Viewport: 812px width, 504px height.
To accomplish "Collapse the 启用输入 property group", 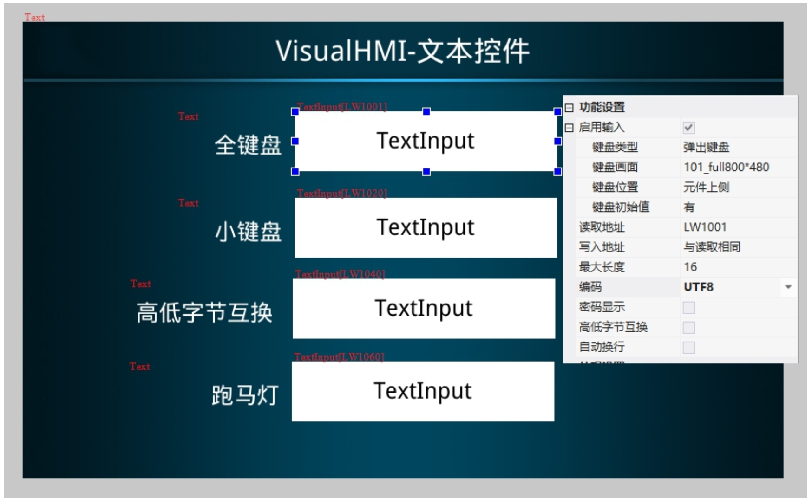I will 570,128.
